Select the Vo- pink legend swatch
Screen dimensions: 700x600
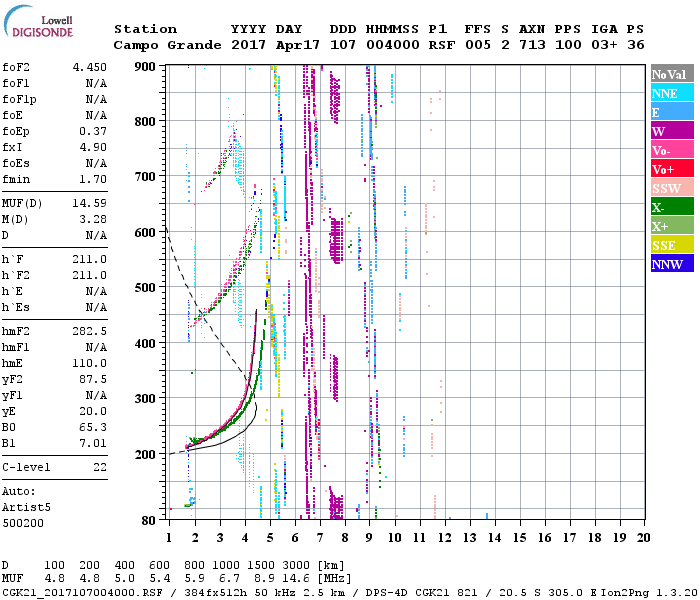coord(672,150)
